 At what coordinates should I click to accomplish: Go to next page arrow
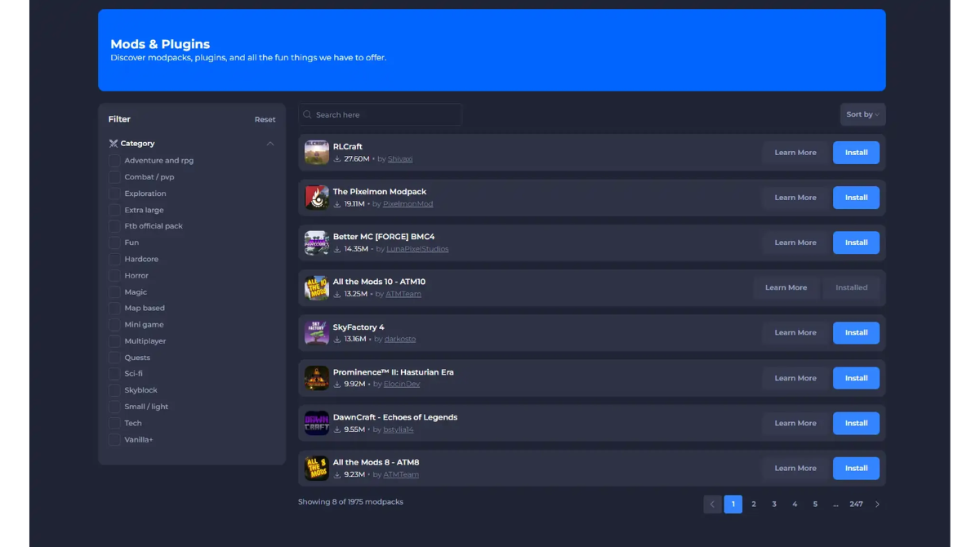[x=877, y=504]
